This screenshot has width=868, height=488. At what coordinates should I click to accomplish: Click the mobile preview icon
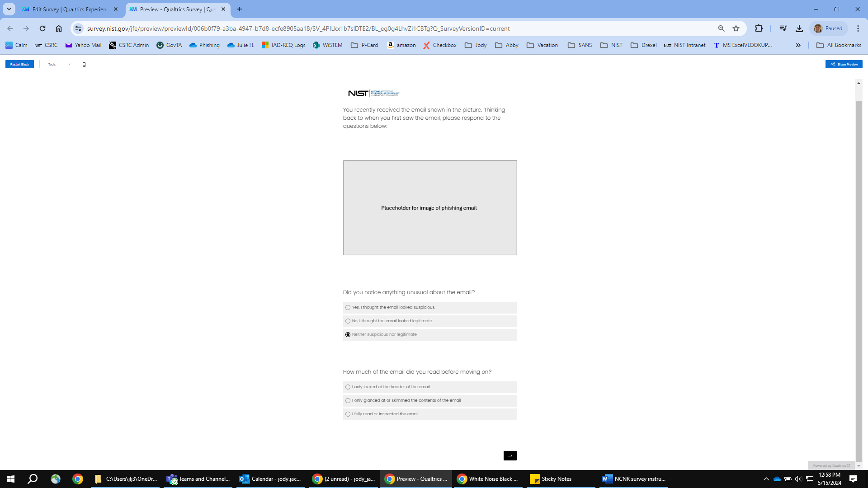tap(84, 65)
